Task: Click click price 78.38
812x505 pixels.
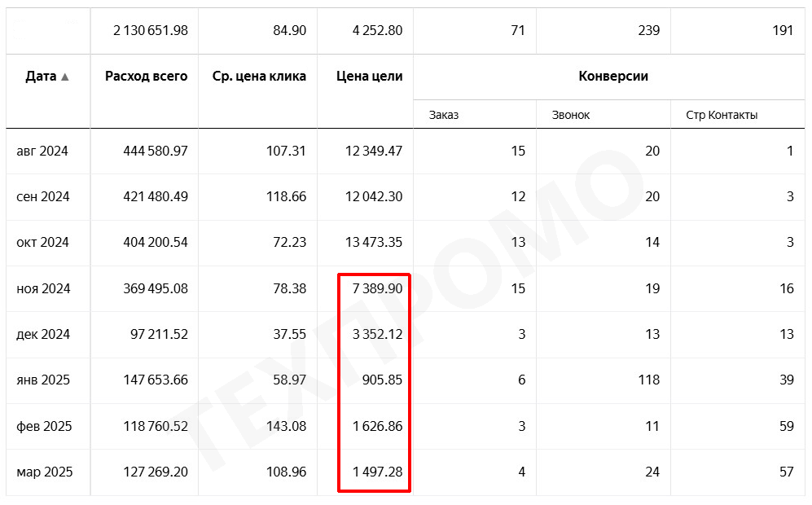Action: [x=289, y=288]
